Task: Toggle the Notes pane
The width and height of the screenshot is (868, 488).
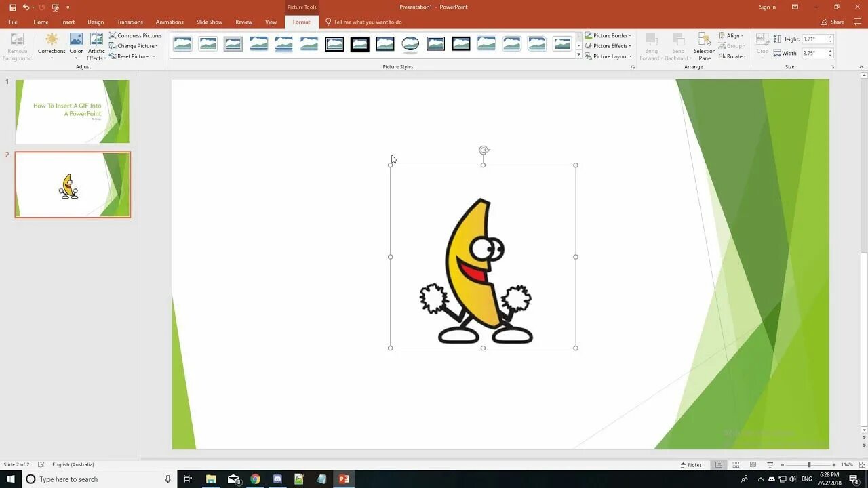Action: 691,465
